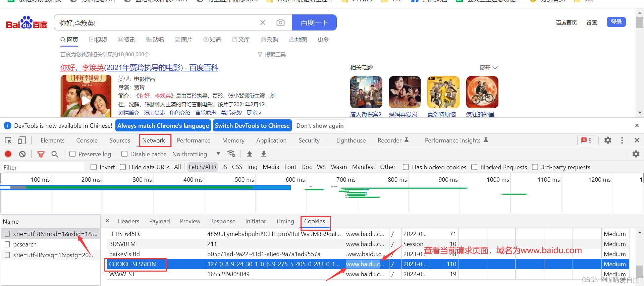The image size is (644, 286).
Task: Clear the network log
Action: pyautogui.click(x=22, y=154)
